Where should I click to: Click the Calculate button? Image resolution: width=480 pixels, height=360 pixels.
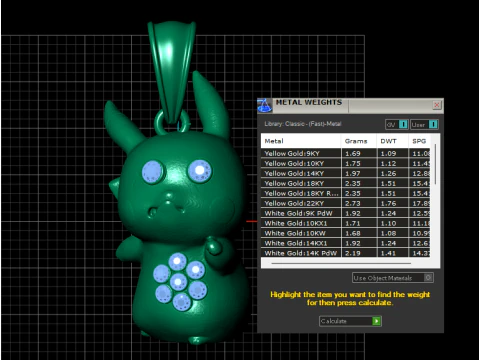tap(350, 321)
